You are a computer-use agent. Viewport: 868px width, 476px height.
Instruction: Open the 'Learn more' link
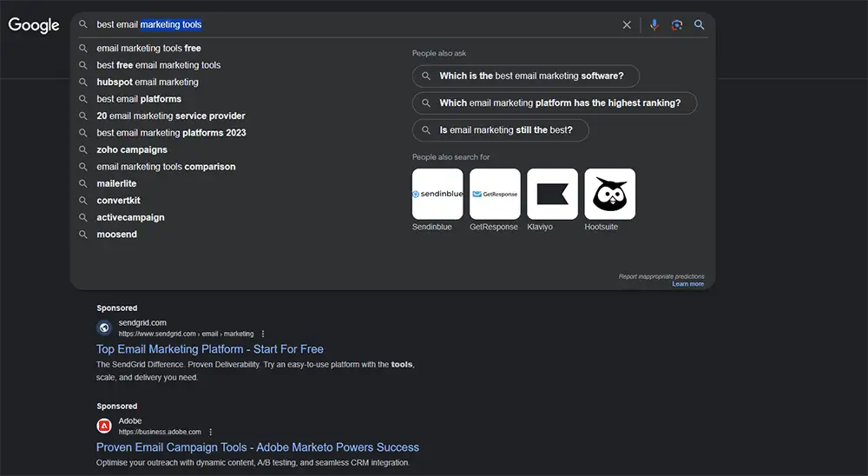688,284
